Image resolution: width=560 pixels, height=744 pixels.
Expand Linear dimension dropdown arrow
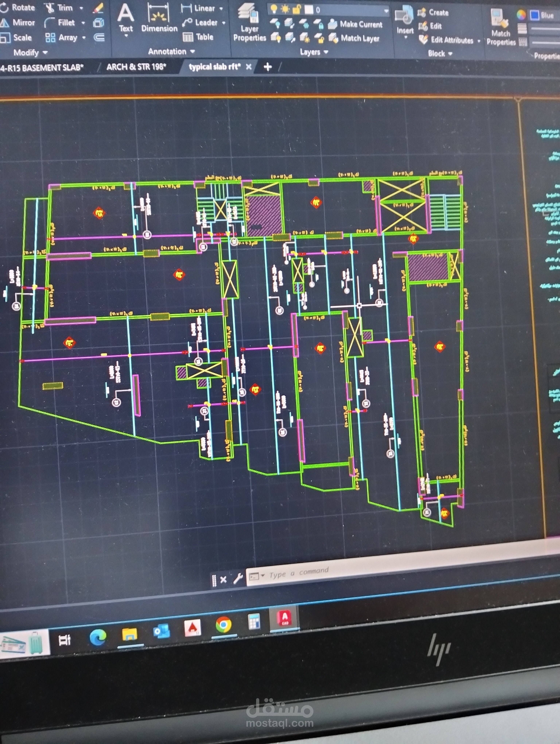[221, 9]
